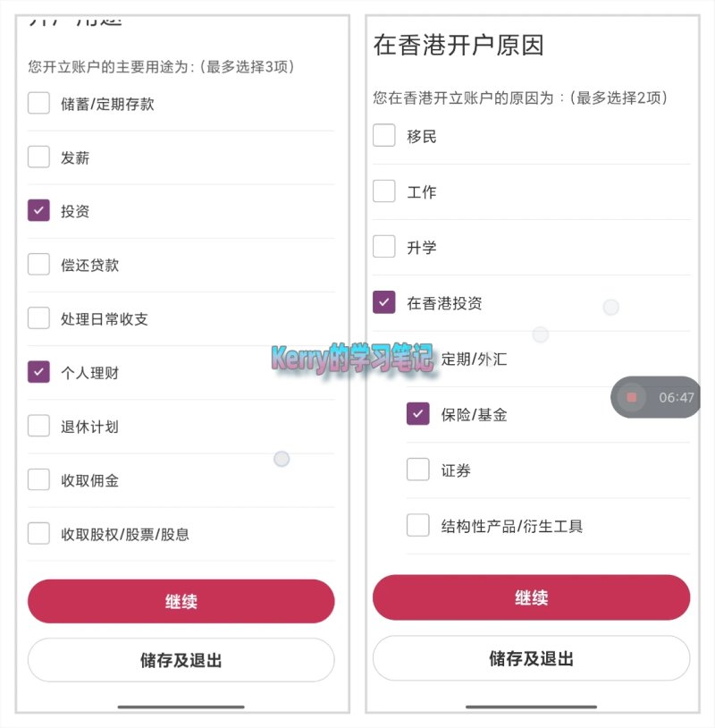Enable the 处理日常收支 option
Screen dimensions: 715x728
click(38, 318)
